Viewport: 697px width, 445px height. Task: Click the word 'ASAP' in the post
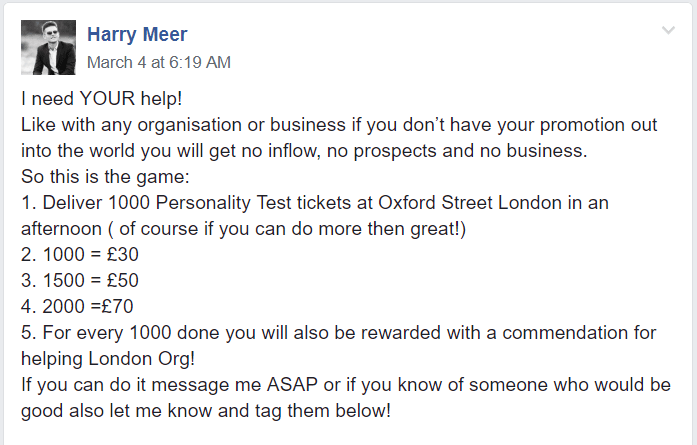click(x=292, y=385)
